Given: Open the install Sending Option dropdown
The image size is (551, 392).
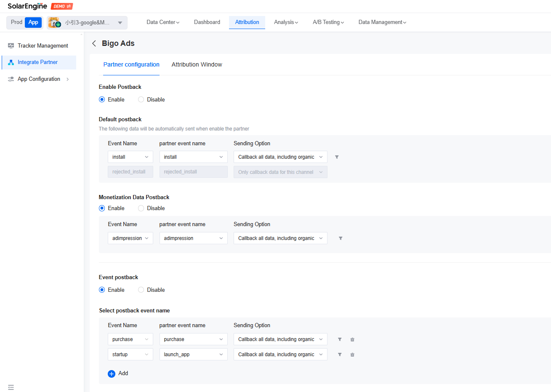Looking at the screenshot, I should (280, 157).
